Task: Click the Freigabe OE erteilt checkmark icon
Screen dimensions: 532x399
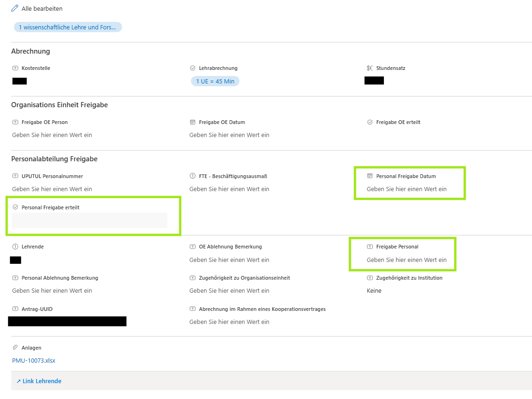Action: point(370,122)
